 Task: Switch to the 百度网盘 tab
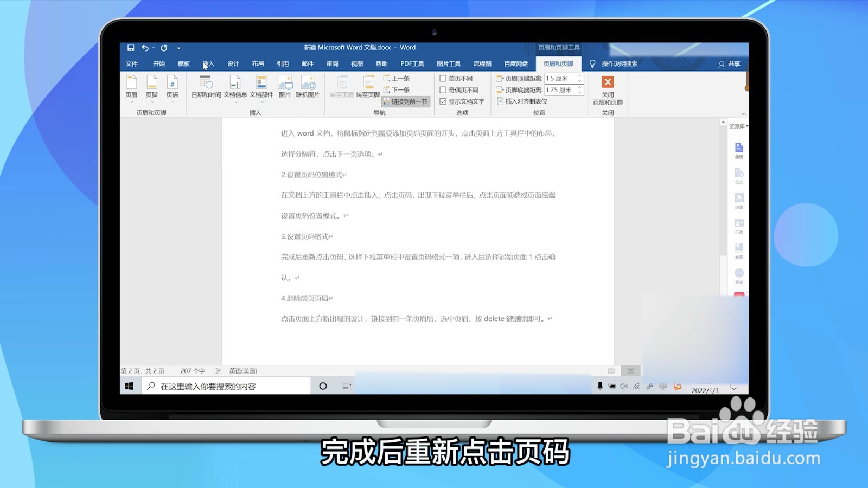coord(516,64)
